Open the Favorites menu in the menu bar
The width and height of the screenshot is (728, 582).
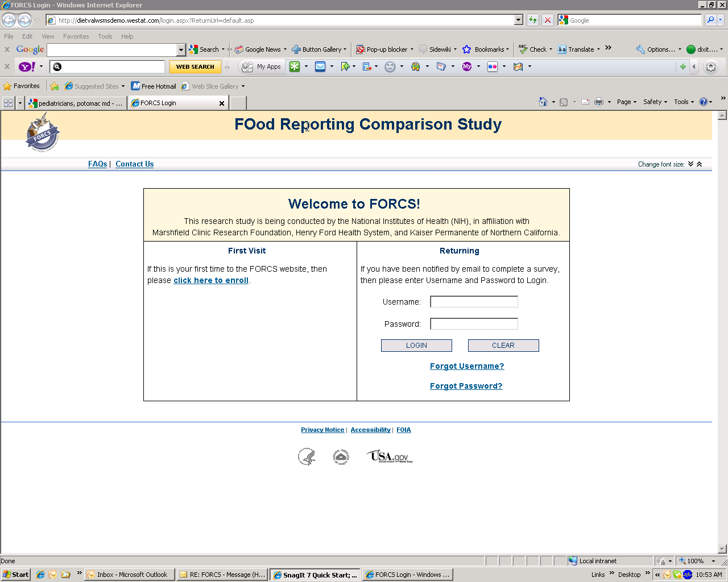click(x=76, y=36)
